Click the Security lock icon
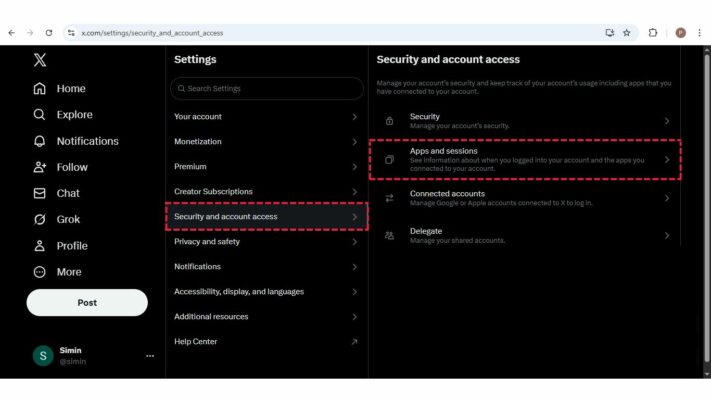Image resolution: width=711 pixels, height=400 pixels. pyautogui.click(x=389, y=121)
